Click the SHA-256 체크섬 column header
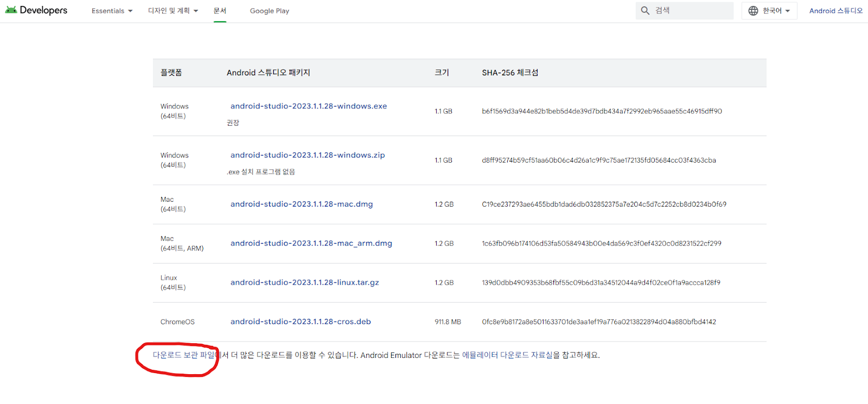868x404 pixels. [510, 73]
